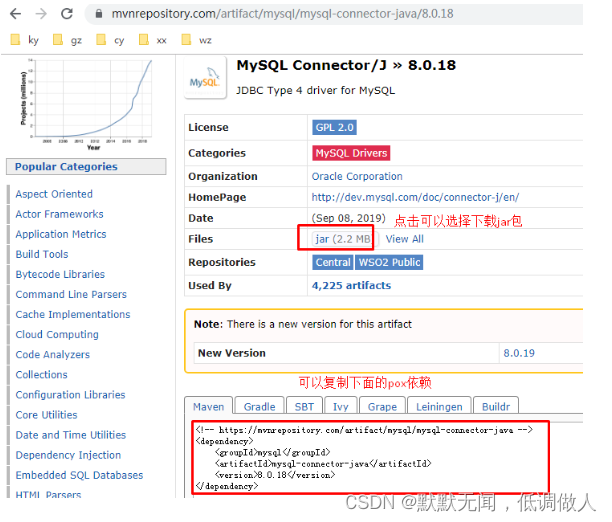Image resolution: width=612 pixels, height=522 pixels.
Task: Open new version 8.0.19 link
Action: pyautogui.click(x=519, y=353)
